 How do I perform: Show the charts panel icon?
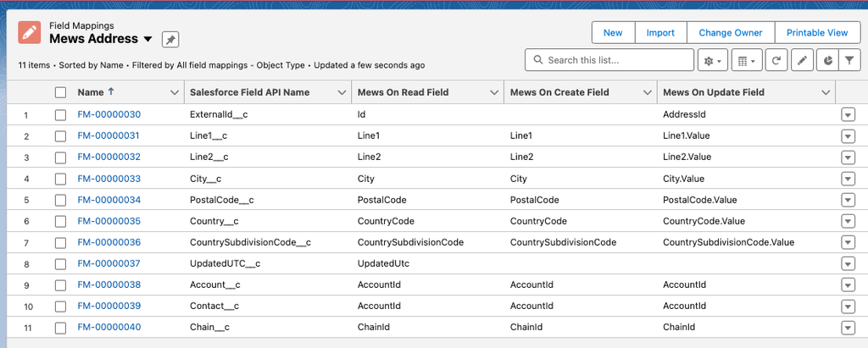coord(827,60)
